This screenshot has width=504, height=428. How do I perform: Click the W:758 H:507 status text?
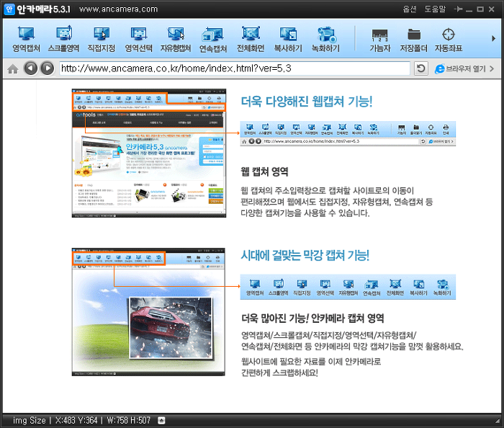pos(129,420)
